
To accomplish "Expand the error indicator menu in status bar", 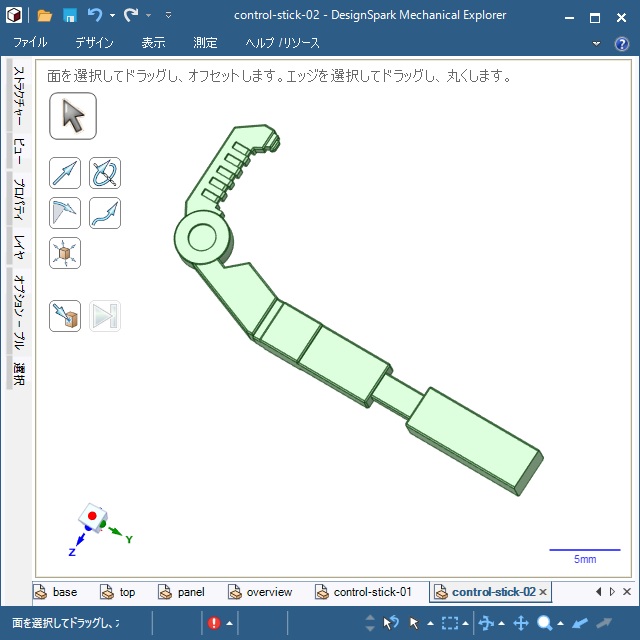I will pyautogui.click(x=230, y=623).
